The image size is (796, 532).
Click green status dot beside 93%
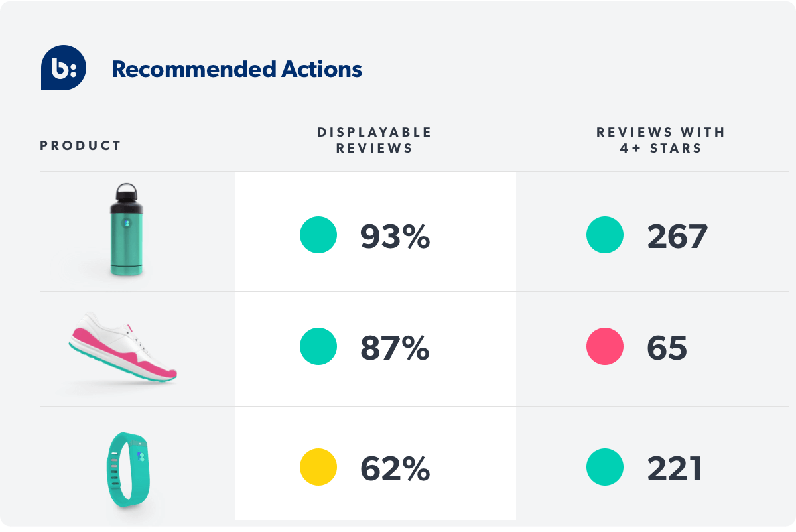[x=318, y=235]
